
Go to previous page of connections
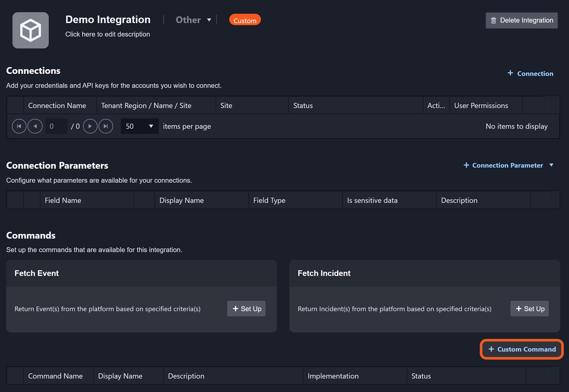click(35, 126)
